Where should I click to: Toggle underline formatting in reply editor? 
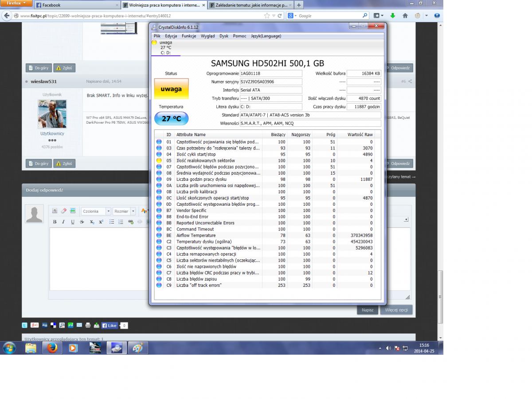click(x=72, y=222)
